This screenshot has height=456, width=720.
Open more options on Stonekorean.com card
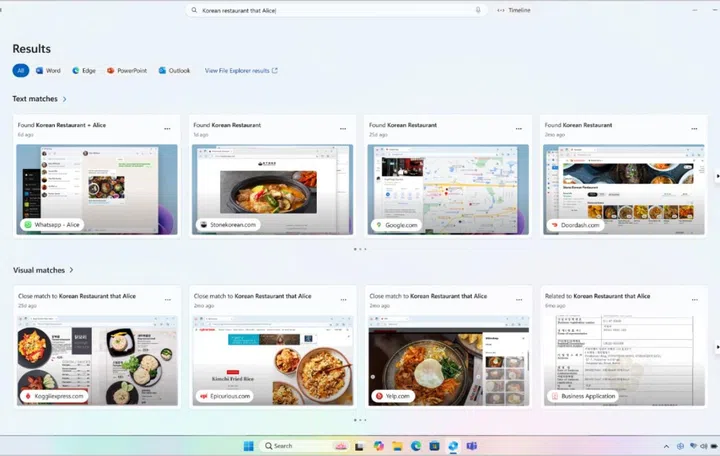pos(343,129)
